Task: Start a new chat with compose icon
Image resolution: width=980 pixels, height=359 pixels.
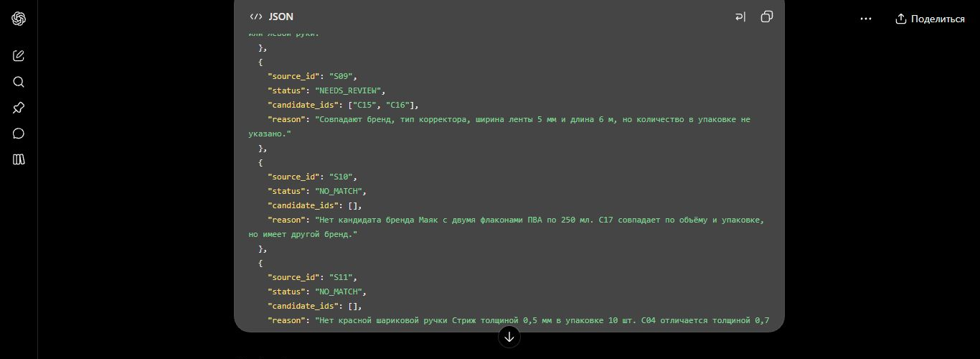Action: 19,56
